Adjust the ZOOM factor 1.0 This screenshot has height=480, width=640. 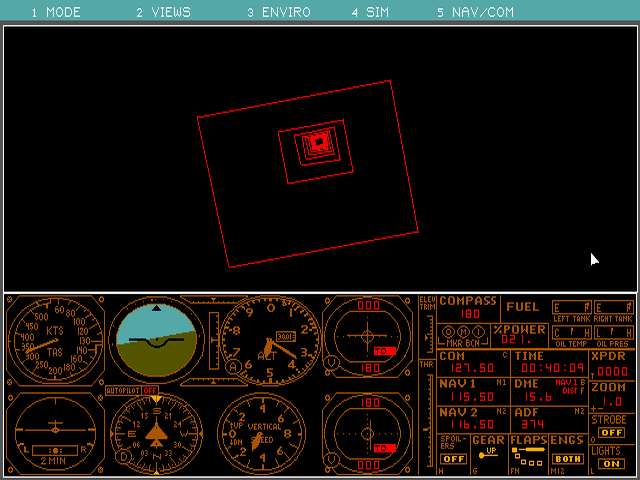pyautogui.click(x=612, y=402)
